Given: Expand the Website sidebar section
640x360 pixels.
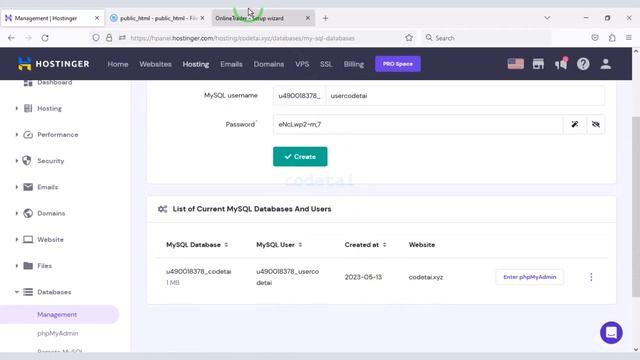Looking at the screenshot, I should (17, 239).
